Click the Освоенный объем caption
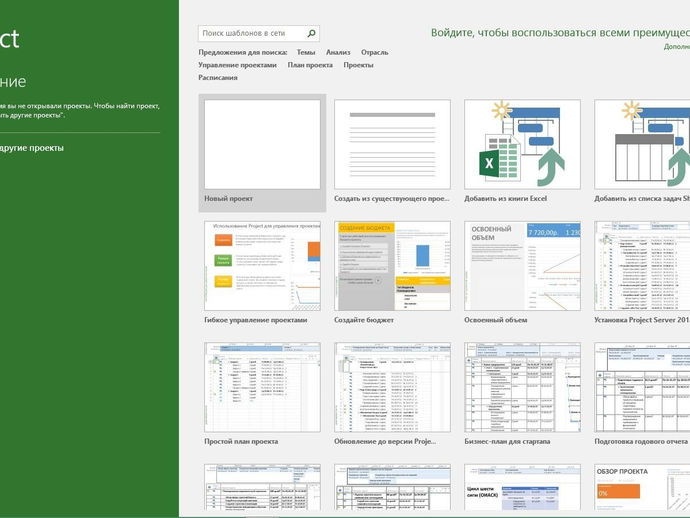The height and width of the screenshot is (518, 690). 495,320
